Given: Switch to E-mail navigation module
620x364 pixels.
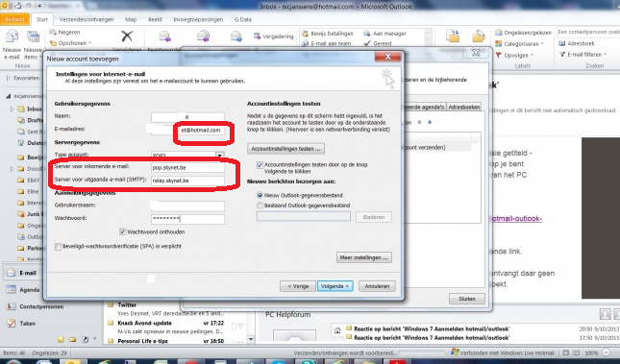Looking at the screenshot, I should pos(22,273).
